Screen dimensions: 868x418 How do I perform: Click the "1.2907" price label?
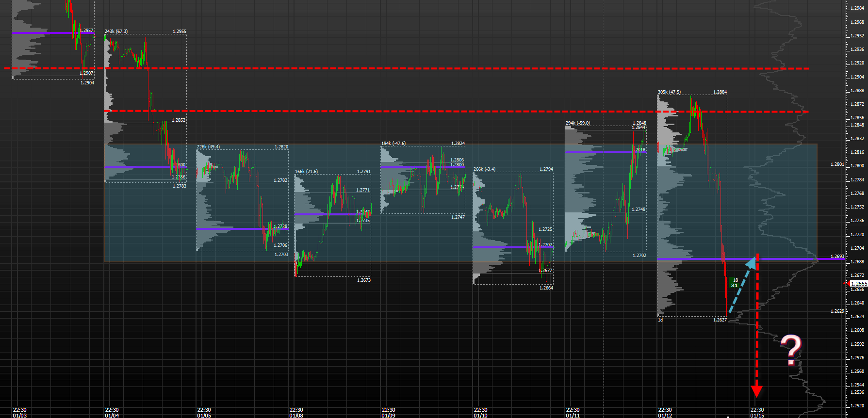(x=86, y=73)
